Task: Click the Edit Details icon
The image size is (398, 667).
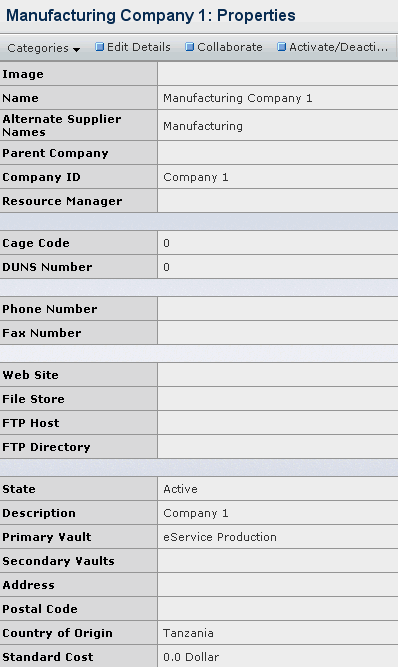Action: pyautogui.click(x=100, y=47)
